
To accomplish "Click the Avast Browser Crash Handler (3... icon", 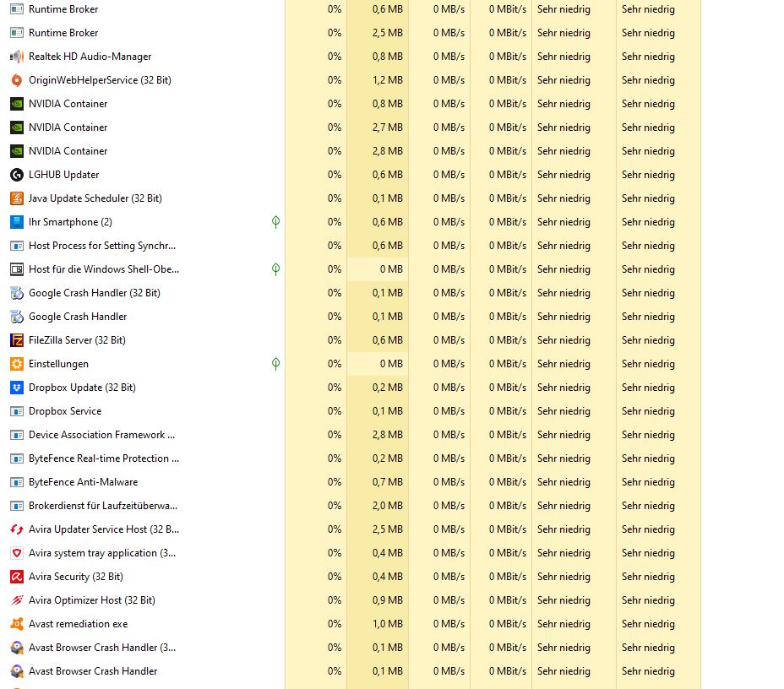I will tap(17, 648).
